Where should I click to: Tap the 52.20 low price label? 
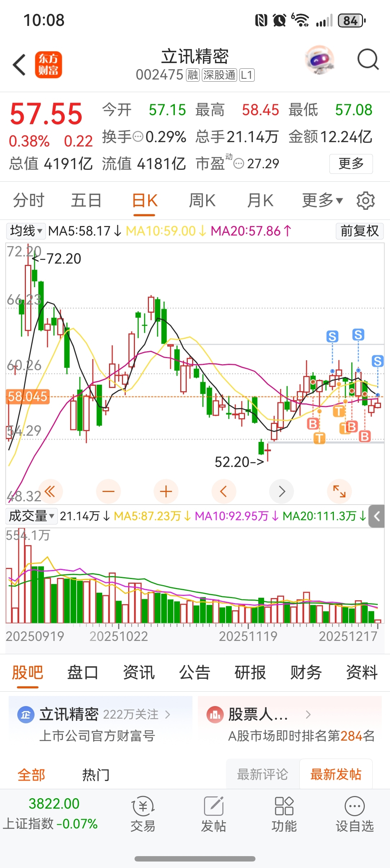tap(240, 462)
